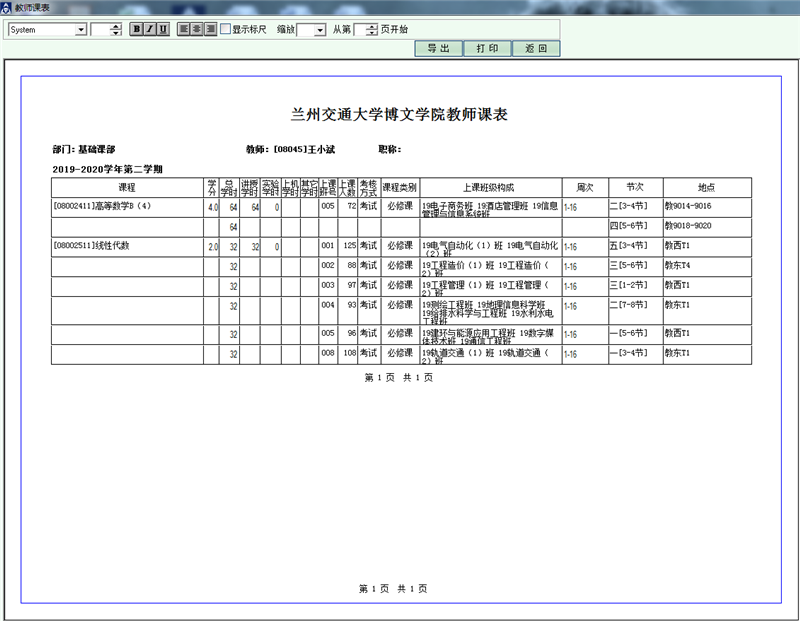Toggle underline formatting button

[163, 29]
